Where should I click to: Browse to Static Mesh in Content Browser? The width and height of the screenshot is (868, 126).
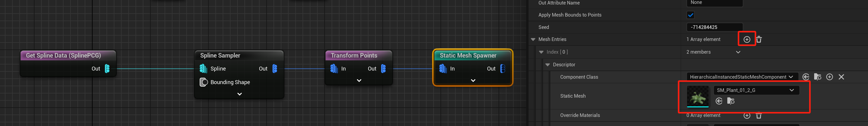pos(731,101)
